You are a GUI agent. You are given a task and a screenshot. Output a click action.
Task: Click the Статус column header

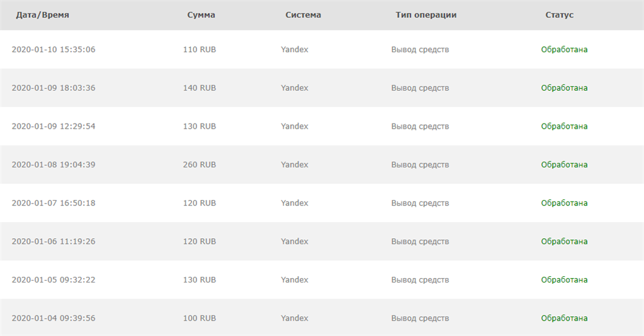coord(560,15)
